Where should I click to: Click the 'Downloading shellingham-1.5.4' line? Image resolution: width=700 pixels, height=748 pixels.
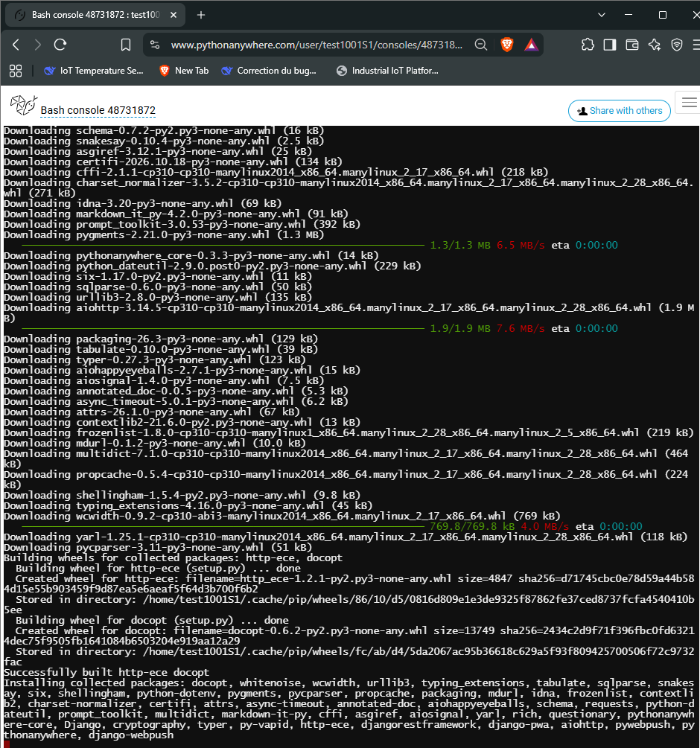[x=182, y=495]
